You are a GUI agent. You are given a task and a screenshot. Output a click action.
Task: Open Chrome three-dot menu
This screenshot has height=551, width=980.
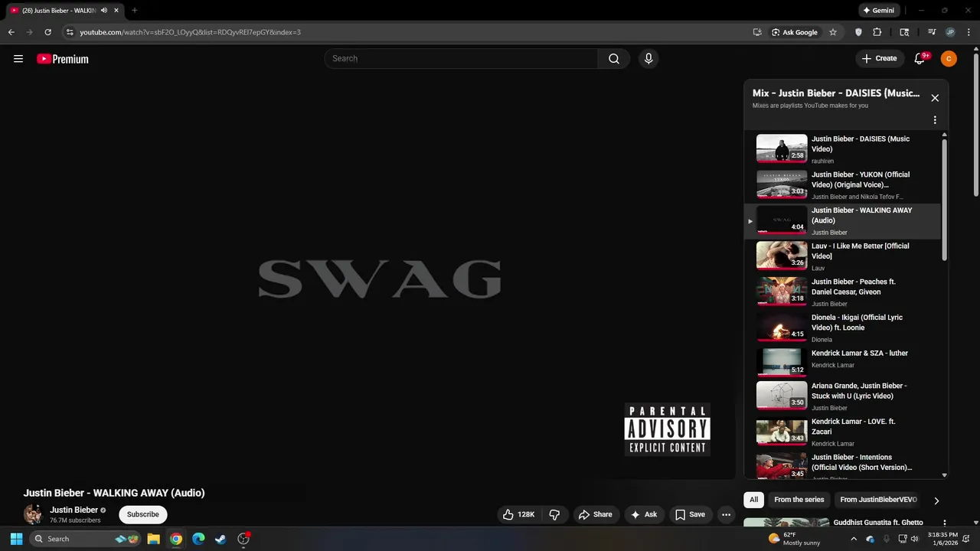click(x=969, y=32)
